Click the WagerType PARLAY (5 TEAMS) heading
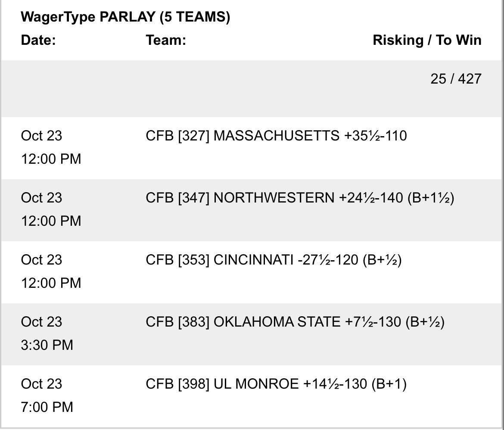 [x=125, y=17]
